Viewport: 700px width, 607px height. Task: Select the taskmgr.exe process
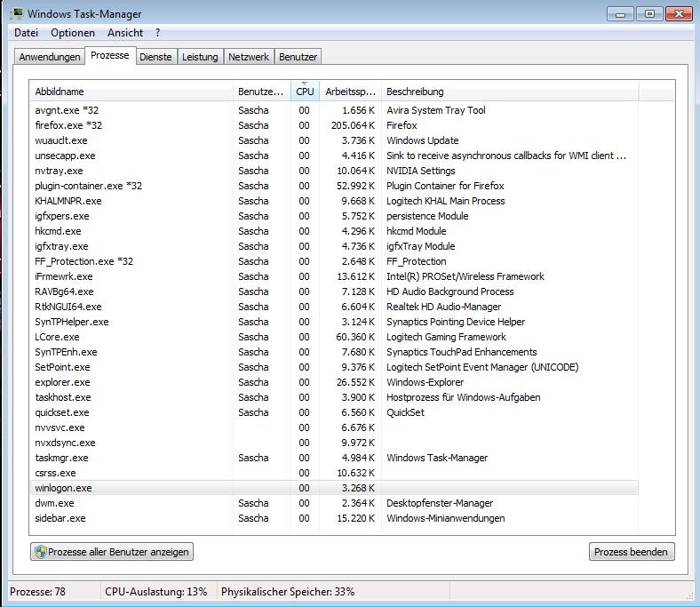click(x=334, y=458)
